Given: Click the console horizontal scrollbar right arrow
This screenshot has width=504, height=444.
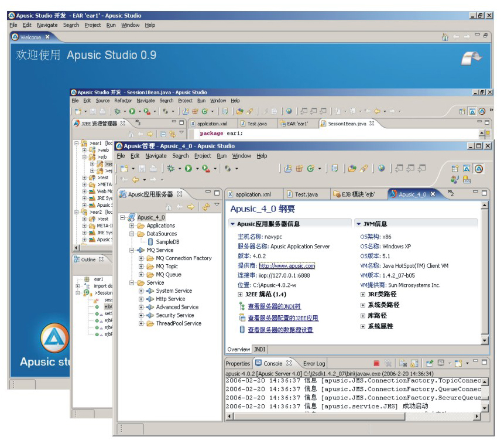Looking at the screenshot, I should [x=477, y=416].
